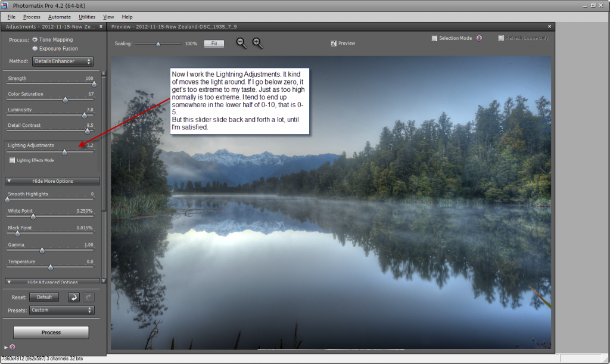Image resolution: width=610 pixels, height=364 pixels.
Task: Click the Gamma value '1.00'
Action: click(x=89, y=245)
